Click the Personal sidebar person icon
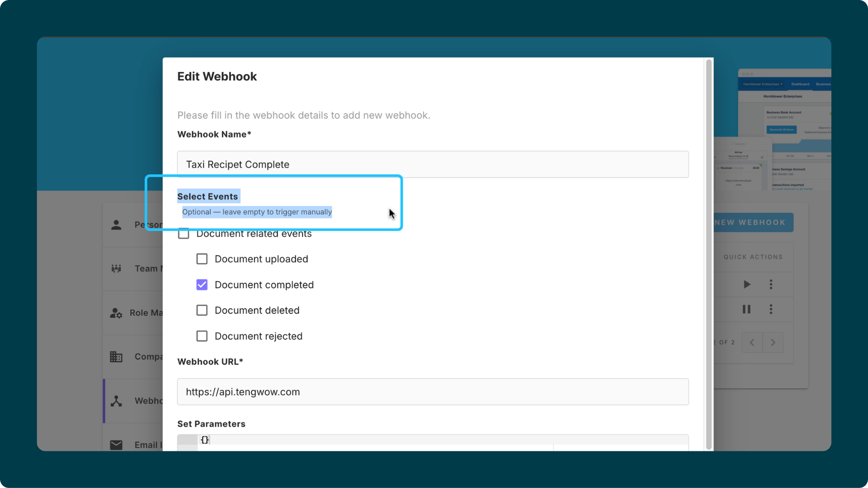This screenshot has height=488, width=868. 116,225
